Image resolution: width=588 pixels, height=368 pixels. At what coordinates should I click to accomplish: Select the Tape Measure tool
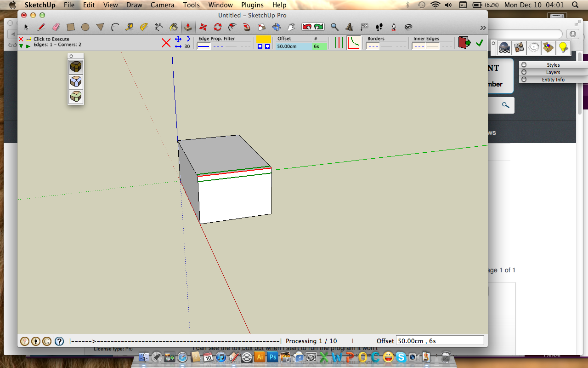click(x=130, y=27)
